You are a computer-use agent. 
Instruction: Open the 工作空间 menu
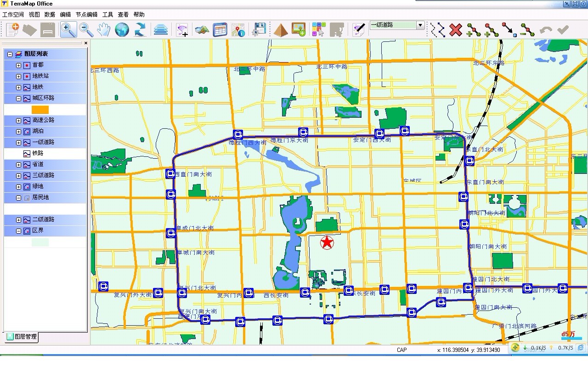click(x=13, y=15)
